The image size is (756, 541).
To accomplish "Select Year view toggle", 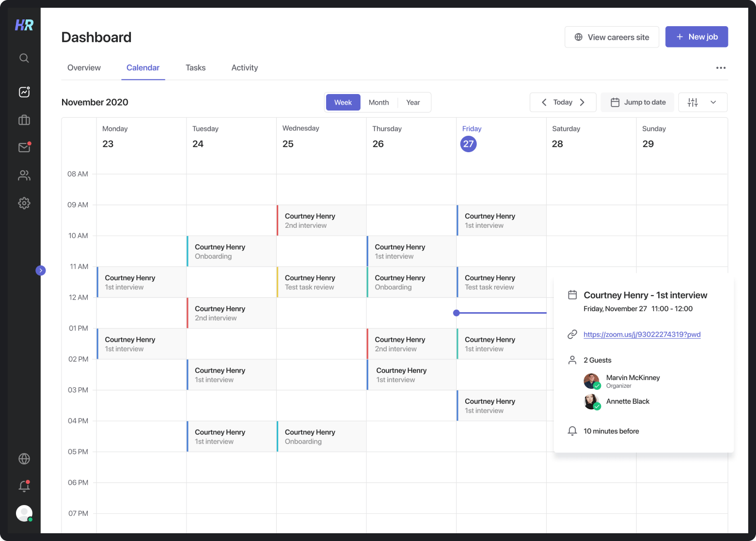I will (x=413, y=102).
